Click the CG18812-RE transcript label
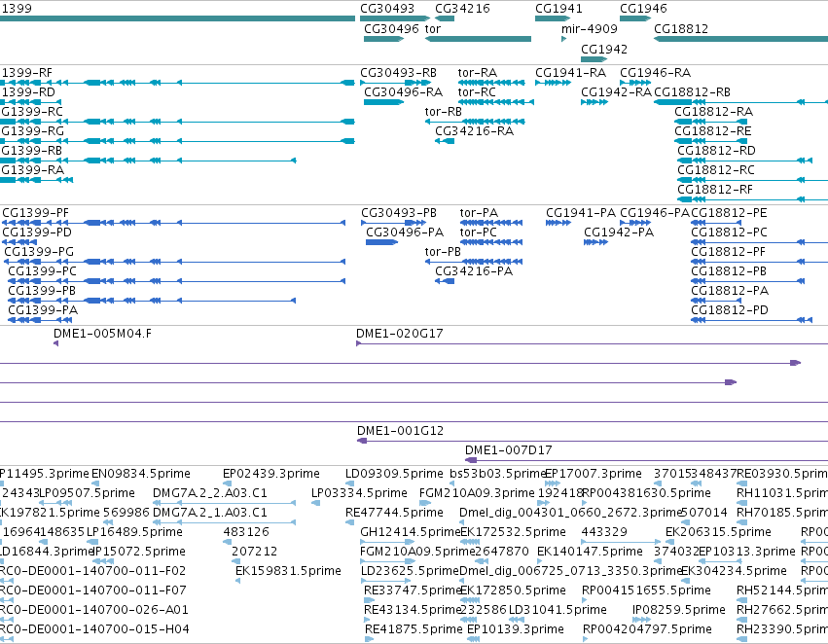828x644 pixels. [x=713, y=131]
